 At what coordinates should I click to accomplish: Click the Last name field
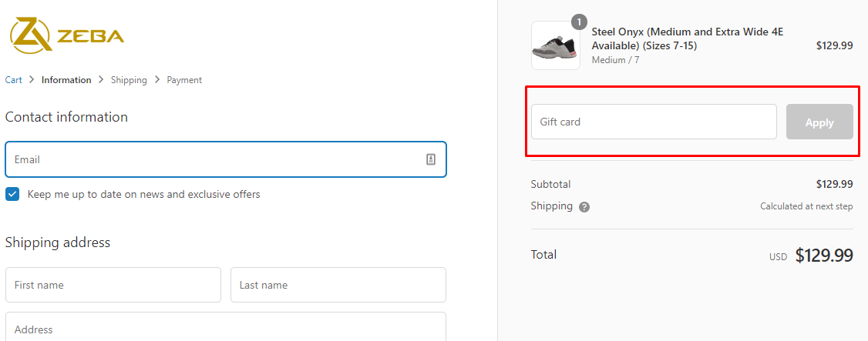(338, 285)
